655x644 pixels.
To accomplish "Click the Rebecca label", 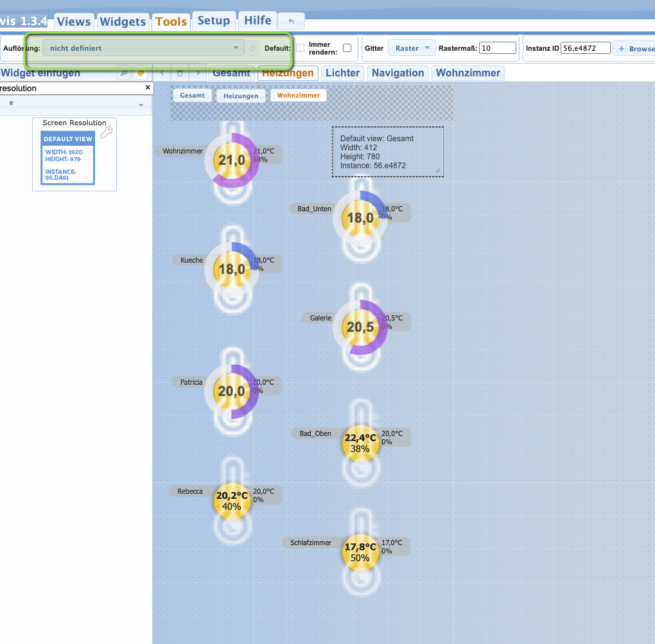I will [189, 491].
